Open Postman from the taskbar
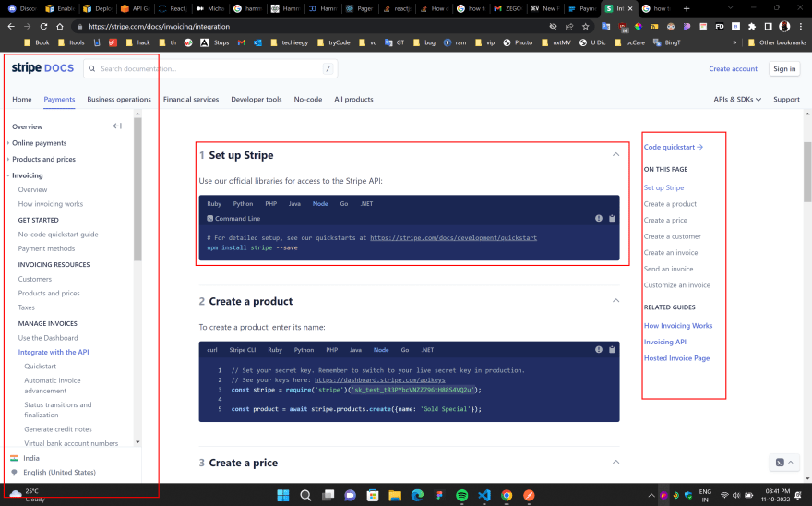Screen dimensions: 812x506 [x=529, y=495]
